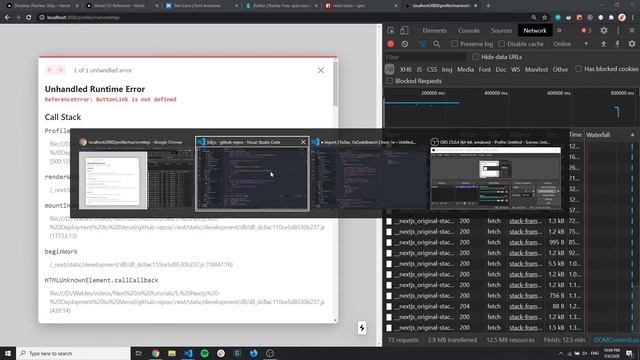Filter requests by Doc
640x360 pixels.
(501, 69)
